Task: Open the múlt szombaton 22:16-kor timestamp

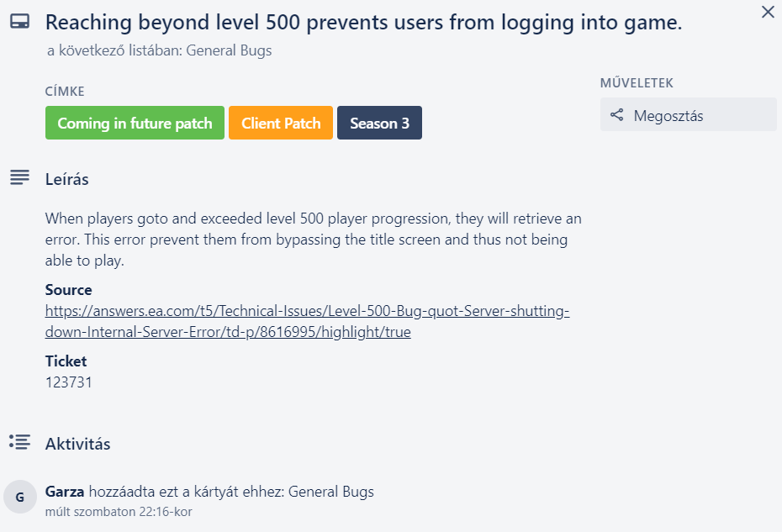Action: [119, 511]
